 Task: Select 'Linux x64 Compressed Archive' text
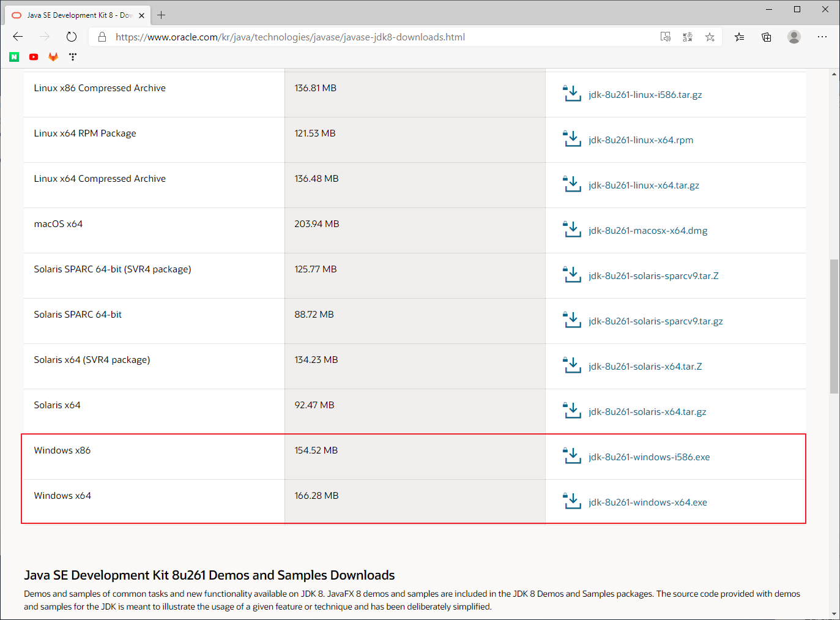tap(100, 179)
